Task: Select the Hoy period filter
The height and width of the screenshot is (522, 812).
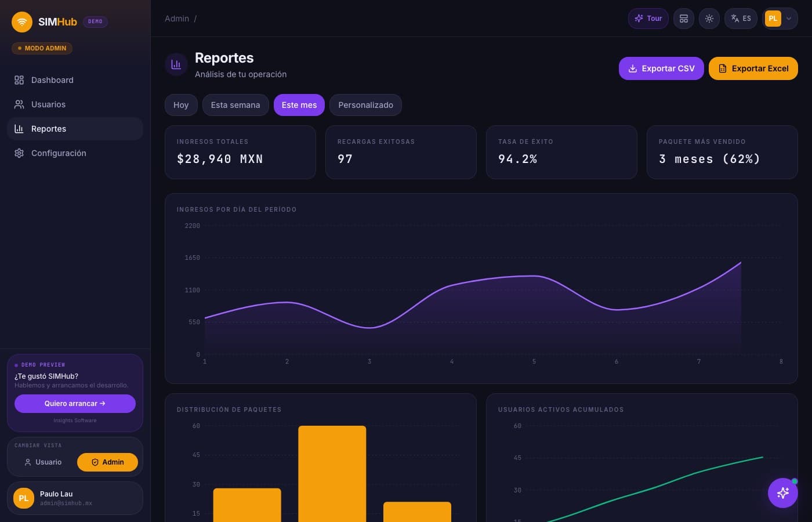Action: 181,105
